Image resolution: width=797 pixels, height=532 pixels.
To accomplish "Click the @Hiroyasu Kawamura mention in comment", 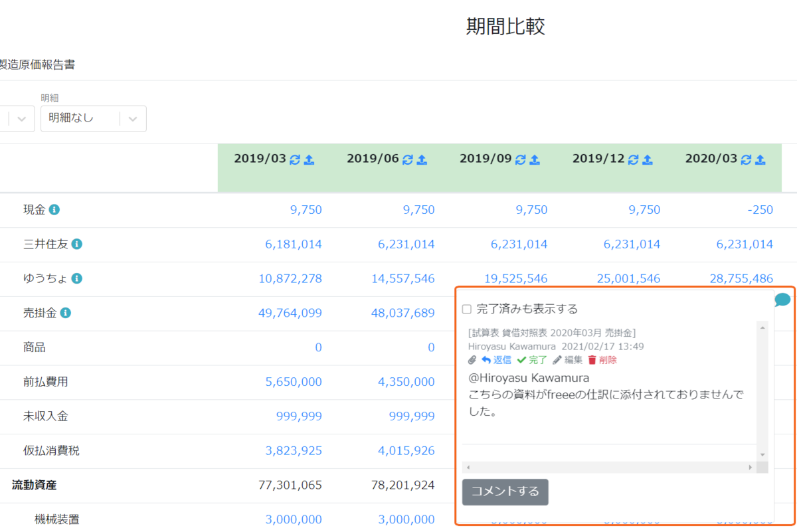I will tap(529, 379).
